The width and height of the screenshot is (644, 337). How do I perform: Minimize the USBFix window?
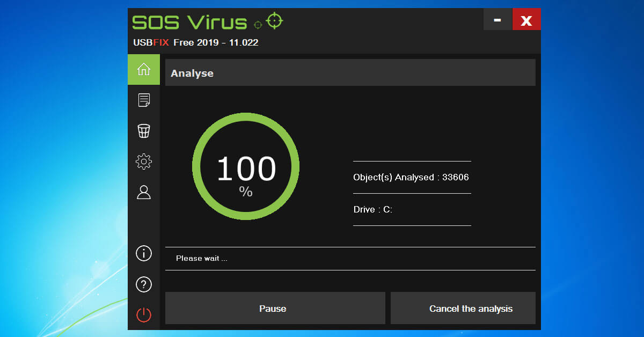pos(497,19)
